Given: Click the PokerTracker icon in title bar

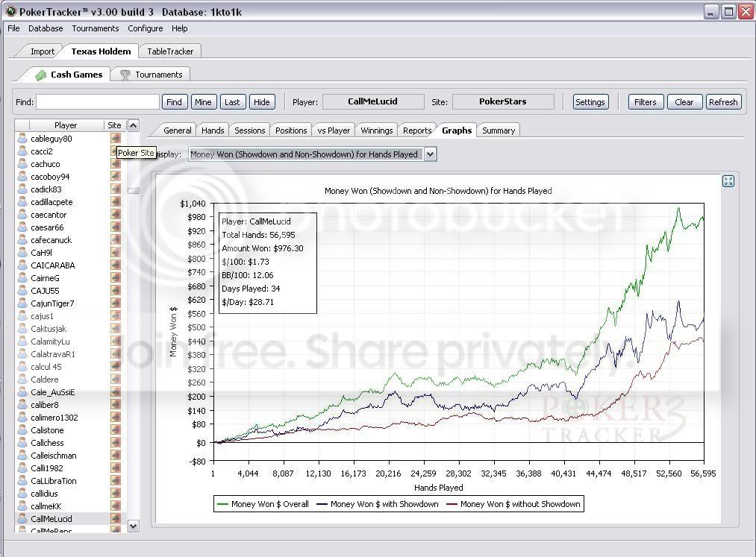Looking at the screenshot, I should [x=10, y=11].
